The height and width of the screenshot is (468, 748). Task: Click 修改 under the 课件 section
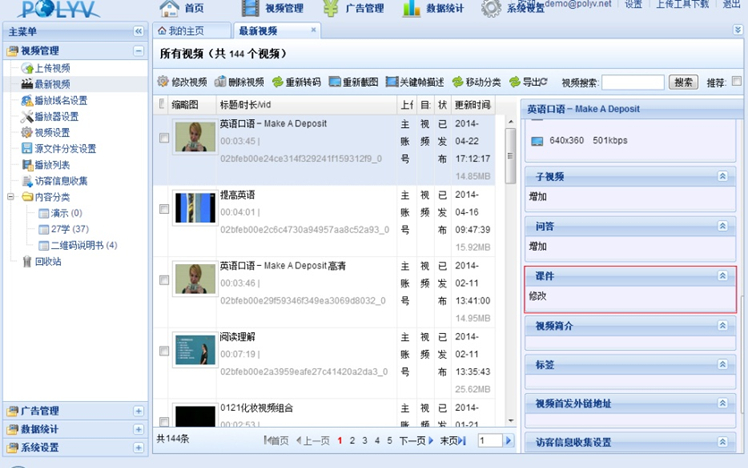tap(538, 296)
